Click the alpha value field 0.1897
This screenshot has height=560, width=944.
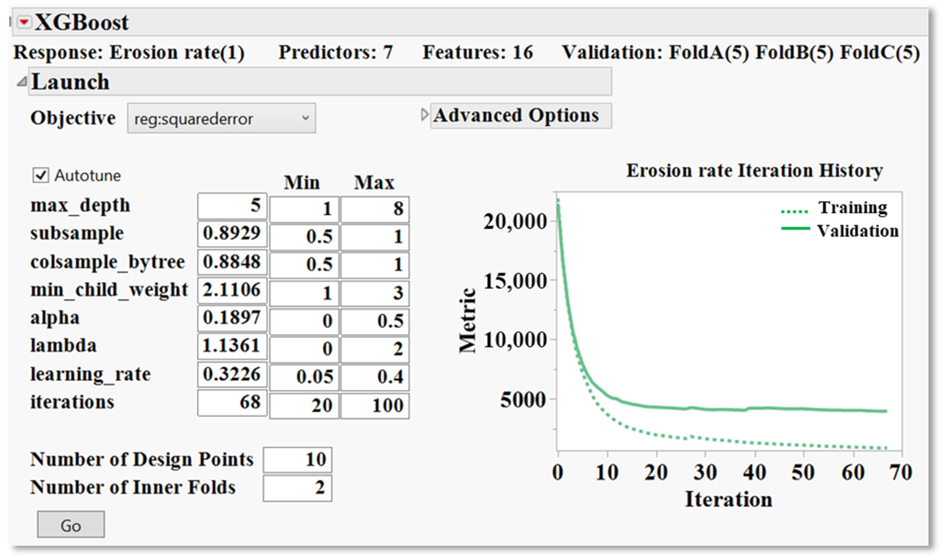pos(233,318)
